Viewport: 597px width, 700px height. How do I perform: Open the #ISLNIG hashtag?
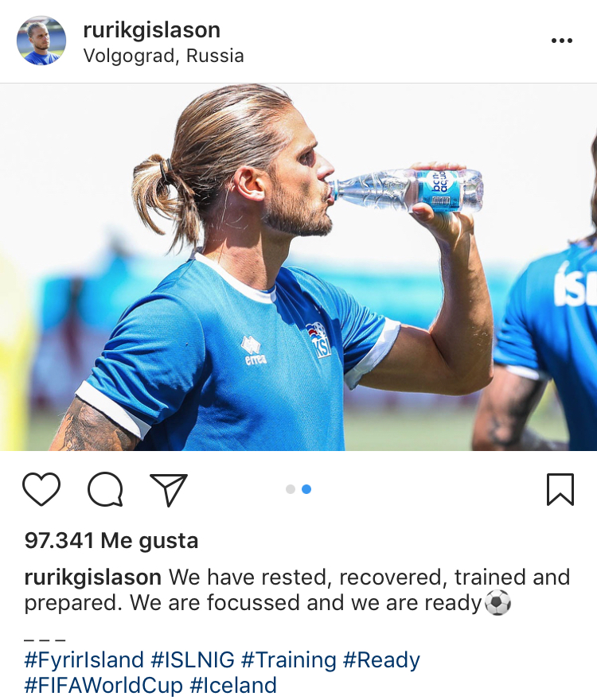193,659
